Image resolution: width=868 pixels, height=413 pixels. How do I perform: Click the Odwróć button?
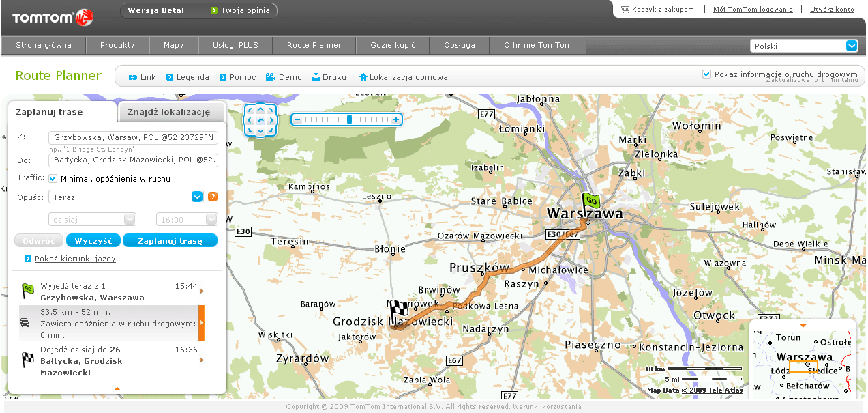pos(39,241)
